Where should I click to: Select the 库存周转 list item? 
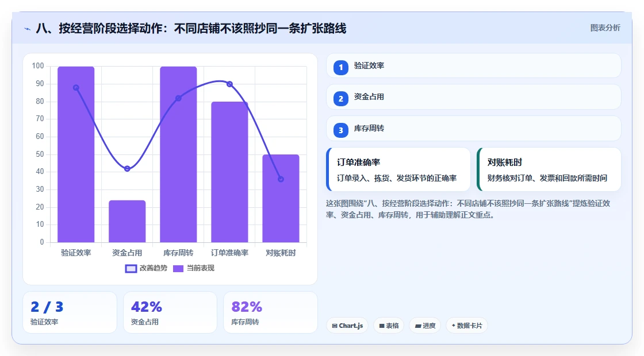click(x=474, y=129)
